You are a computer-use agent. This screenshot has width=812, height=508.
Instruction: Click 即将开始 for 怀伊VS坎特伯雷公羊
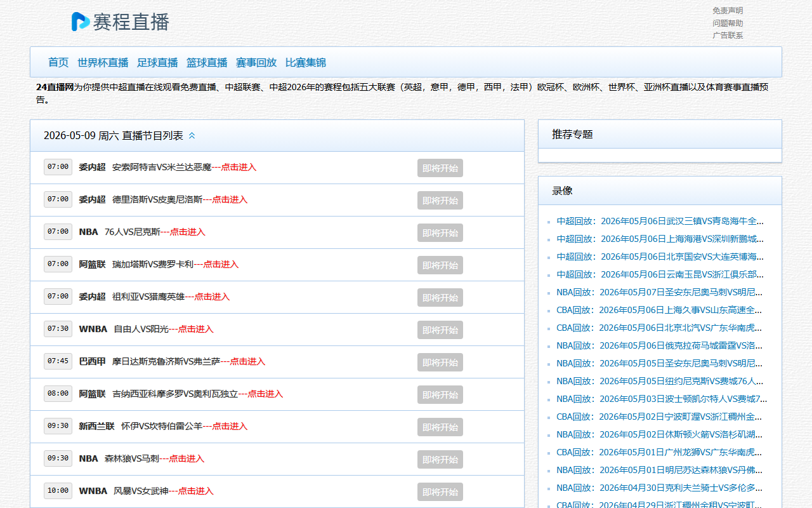pyautogui.click(x=440, y=427)
